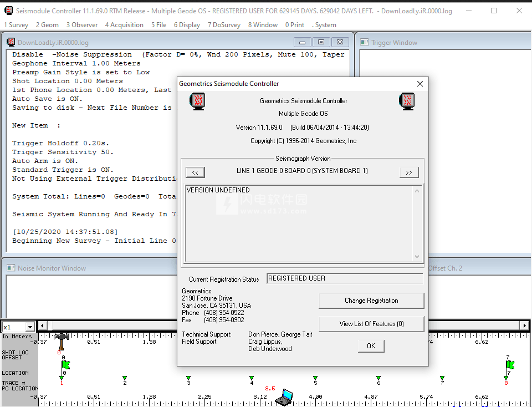This screenshot has height=407, width=532.
Task: Click the 'Auto Save is ON.' log line
Action: 47,99
